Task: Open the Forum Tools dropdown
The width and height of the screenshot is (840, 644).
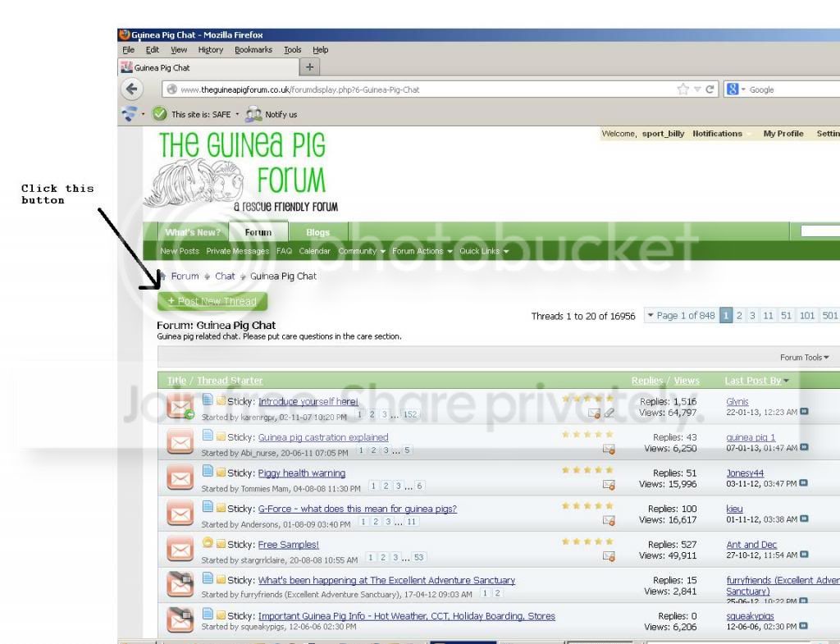Action: pos(804,358)
